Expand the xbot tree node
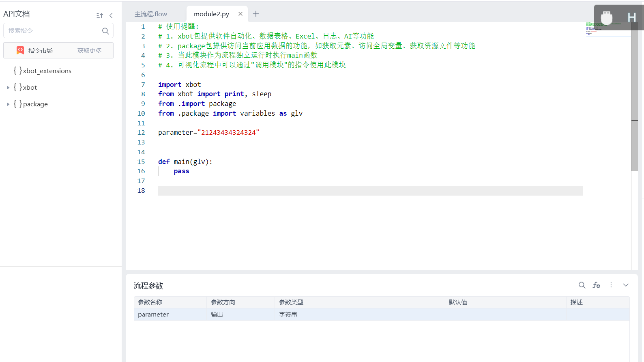Image resolution: width=644 pixels, height=362 pixels. [8, 88]
